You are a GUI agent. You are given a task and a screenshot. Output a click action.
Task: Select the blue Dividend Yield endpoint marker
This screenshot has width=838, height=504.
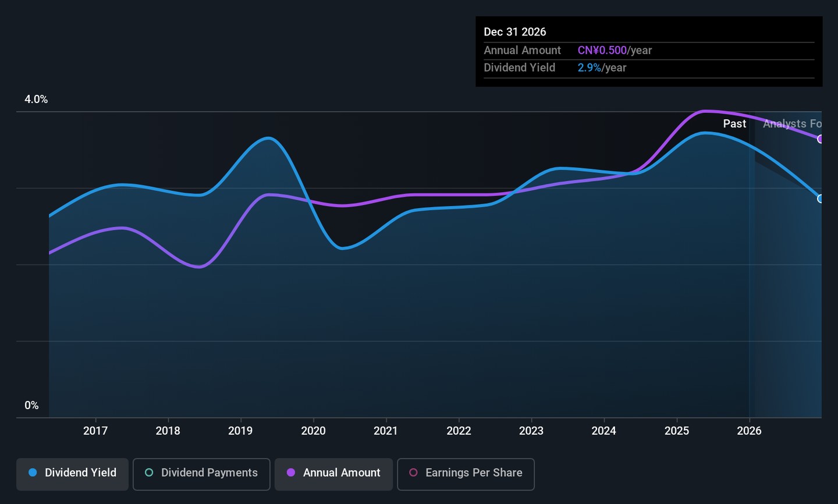coord(821,198)
